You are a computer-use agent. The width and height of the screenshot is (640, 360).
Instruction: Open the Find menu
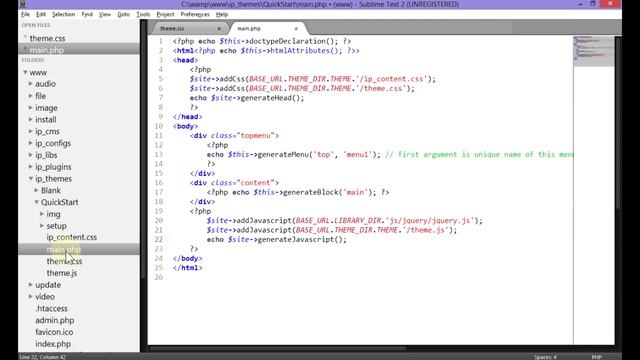pyautogui.click(x=87, y=14)
